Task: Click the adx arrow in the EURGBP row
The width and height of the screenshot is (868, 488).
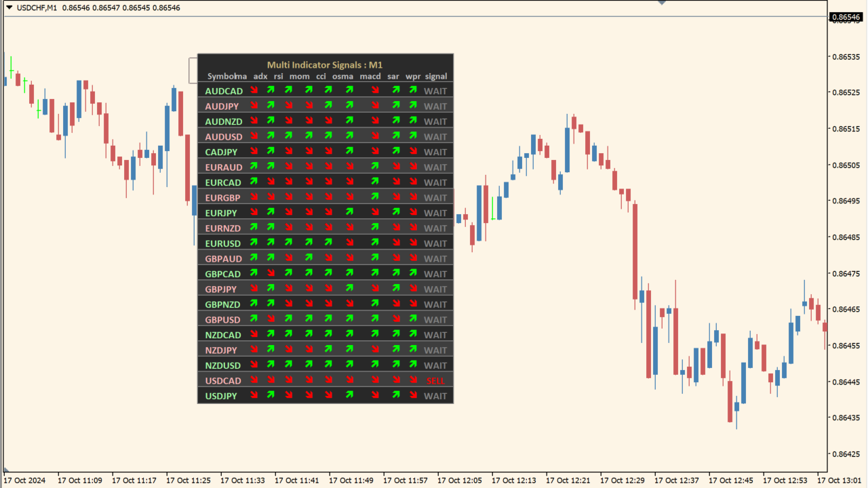Action: click(271, 197)
